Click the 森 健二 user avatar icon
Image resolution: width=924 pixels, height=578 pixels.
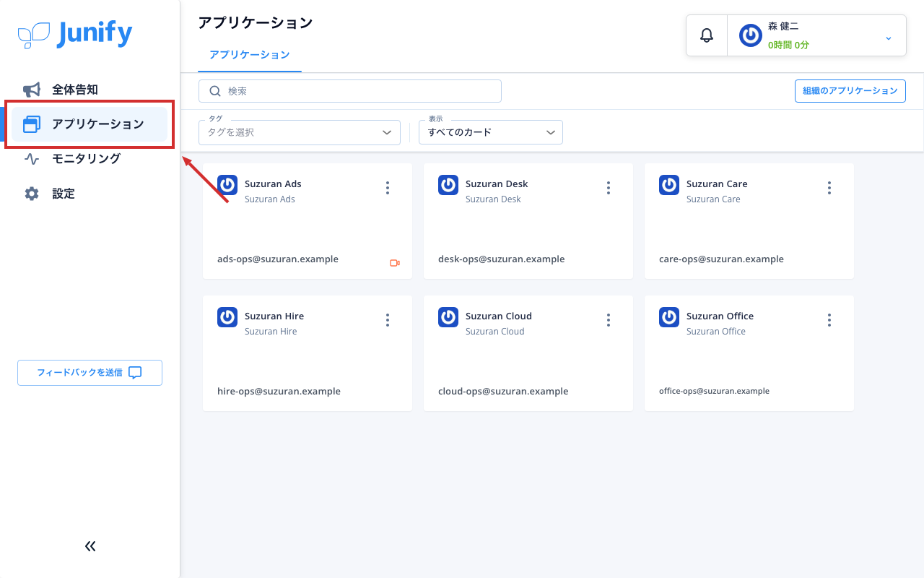[x=751, y=35]
